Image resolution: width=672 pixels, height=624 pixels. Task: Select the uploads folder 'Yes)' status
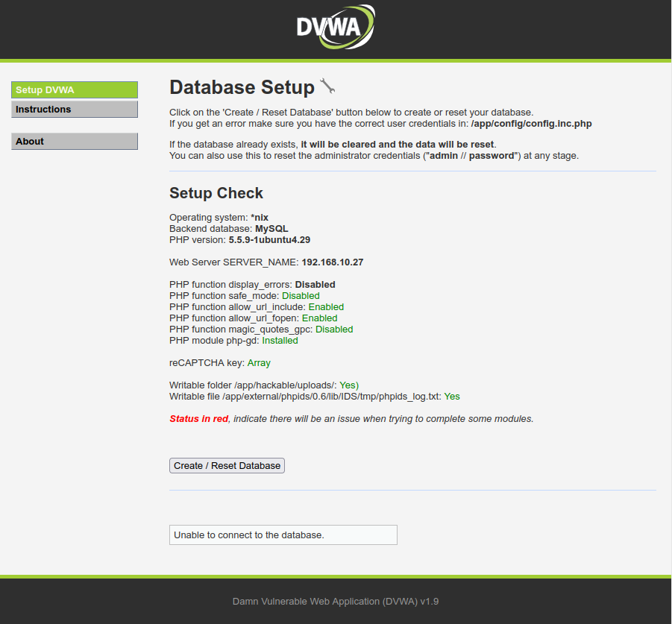pos(349,385)
